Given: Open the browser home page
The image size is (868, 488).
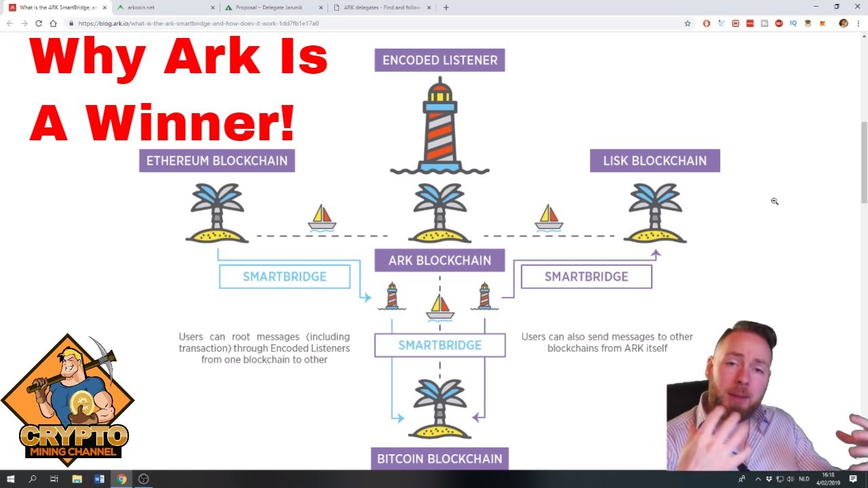Looking at the screenshot, I should pos(53,23).
